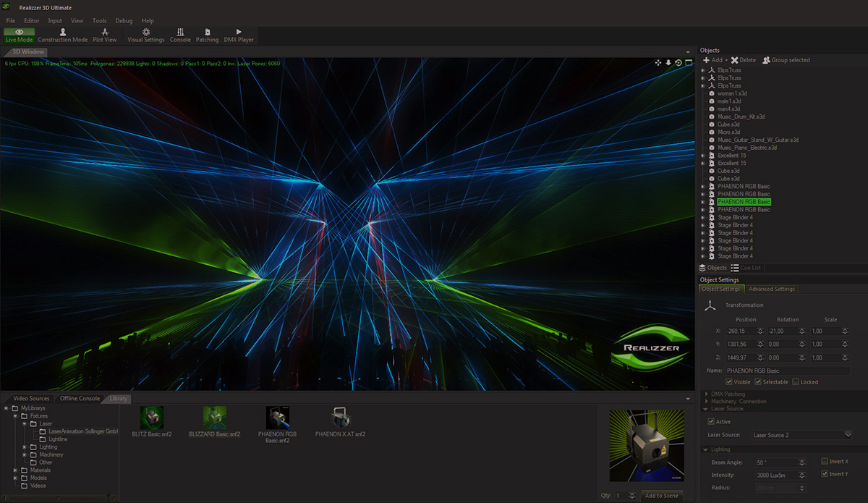Click the Music_Drum_Kit.s3d object icon
868x503 pixels.
pyautogui.click(x=712, y=117)
